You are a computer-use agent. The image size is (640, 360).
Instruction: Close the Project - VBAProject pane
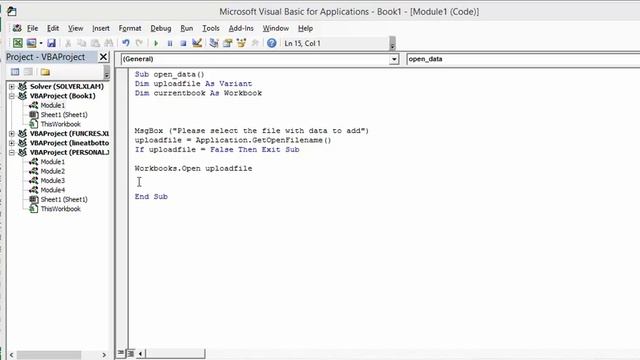pyautogui.click(x=104, y=57)
